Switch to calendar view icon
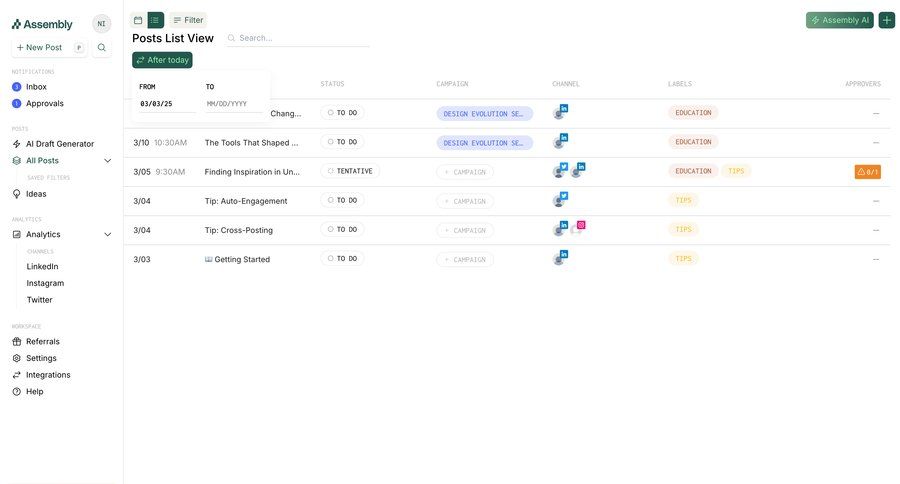Image resolution: width=900 pixels, height=484 pixels. 138,20
